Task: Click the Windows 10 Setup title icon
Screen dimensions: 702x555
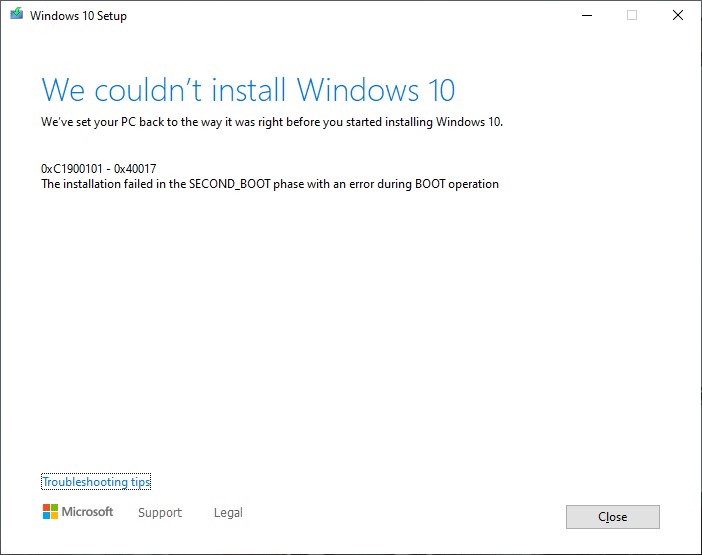Action: tap(17, 14)
